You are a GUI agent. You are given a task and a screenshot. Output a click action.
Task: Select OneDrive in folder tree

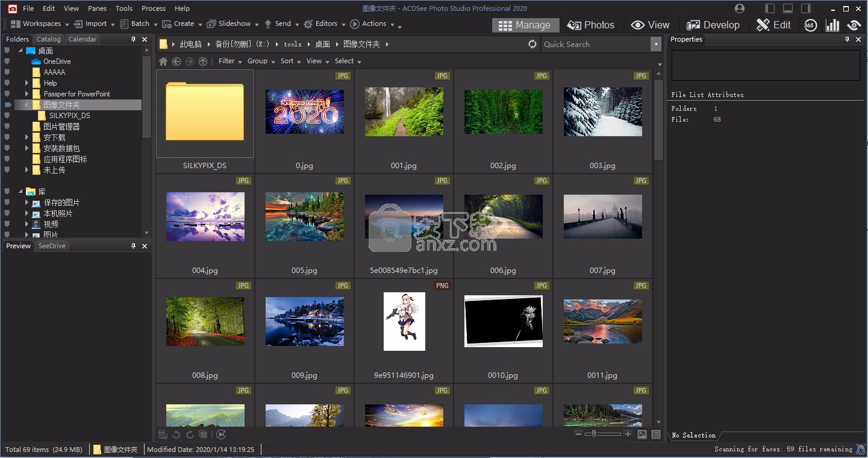coord(57,61)
